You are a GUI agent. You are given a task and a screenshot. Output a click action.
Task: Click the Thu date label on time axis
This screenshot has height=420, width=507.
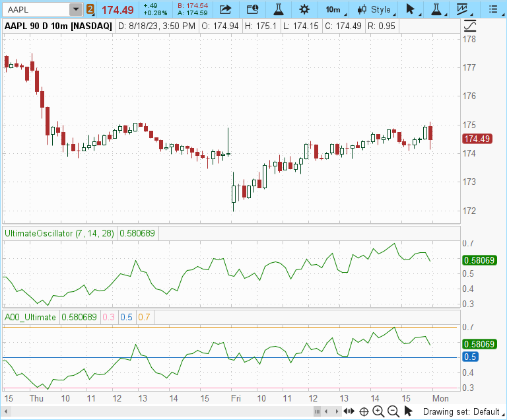pos(36,398)
